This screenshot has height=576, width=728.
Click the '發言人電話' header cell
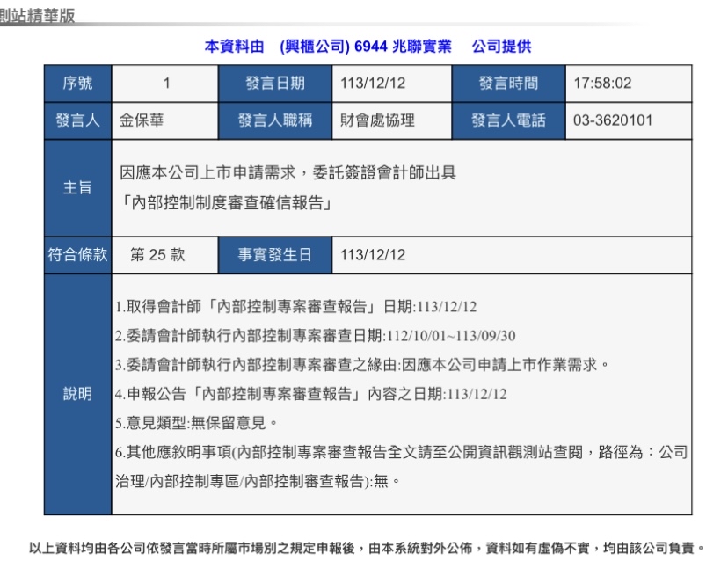[x=508, y=120]
